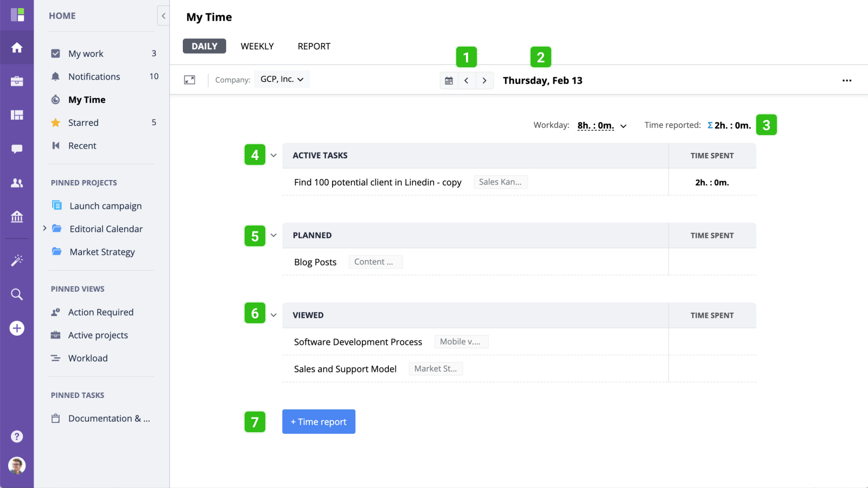Open the Help question mark icon

coord(17,436)
